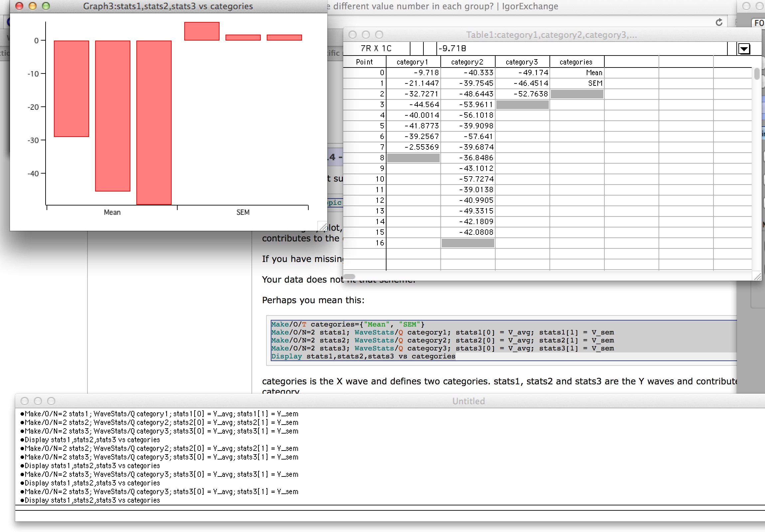Click the browser reload icon
The image size is (765, 532).
coord(719,22)
